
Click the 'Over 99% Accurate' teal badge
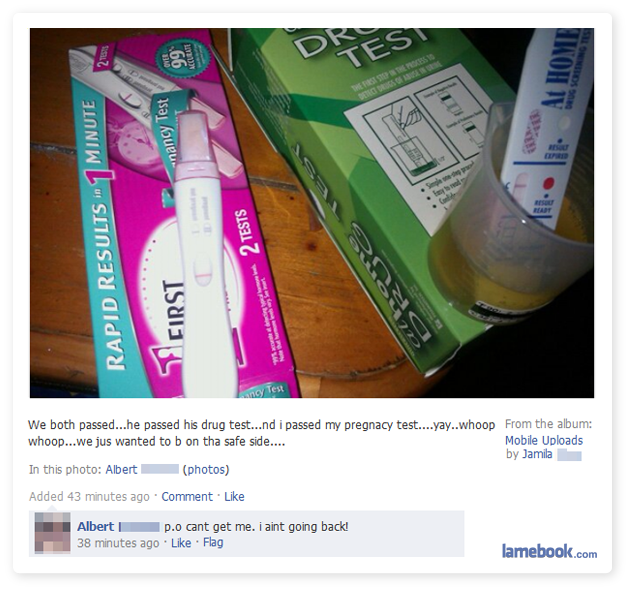coord(182,60)
